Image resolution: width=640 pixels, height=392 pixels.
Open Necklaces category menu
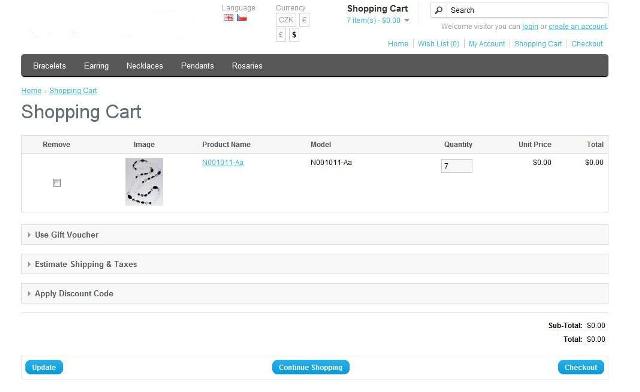[144, 66]
